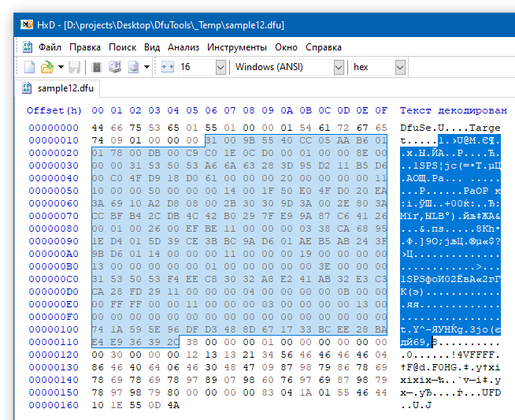
Task: Click offset row label 00000160
Action: point(54,405)
